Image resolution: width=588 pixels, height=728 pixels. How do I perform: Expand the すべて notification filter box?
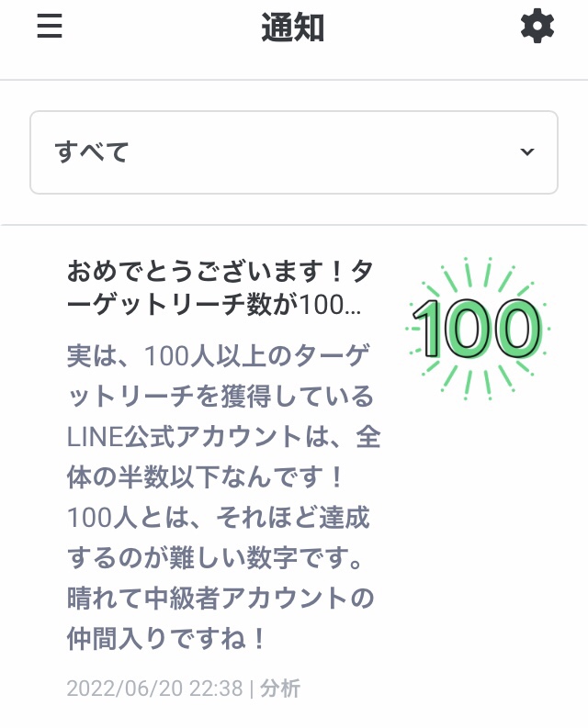point(294,152)
